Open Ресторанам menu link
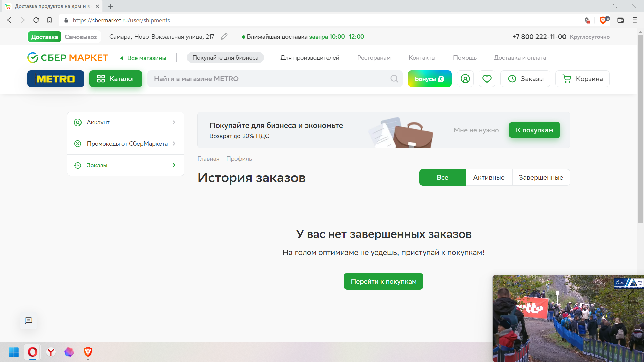Viewport: 644px width, 362px height. tap(374, 58)
